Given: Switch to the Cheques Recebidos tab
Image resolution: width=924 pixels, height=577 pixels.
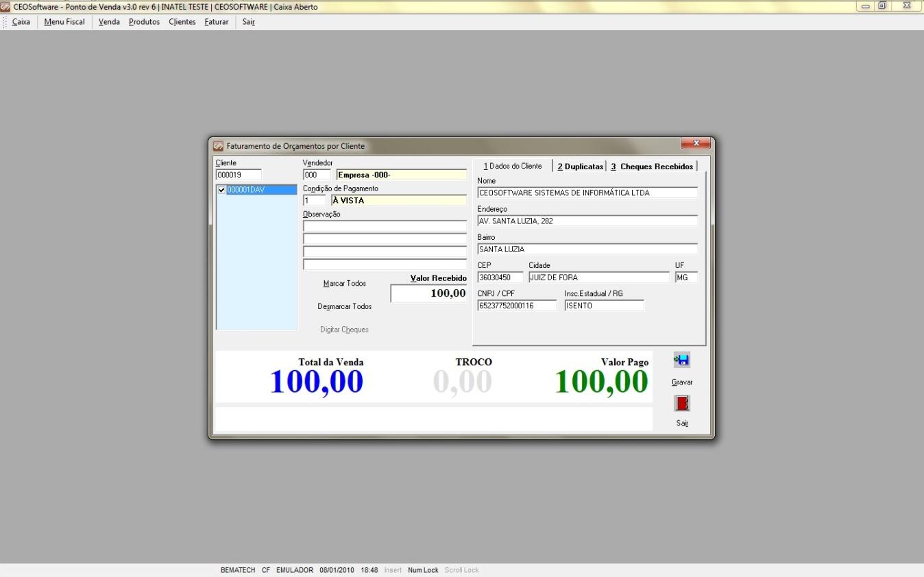Looking at the screenshot, I should tap(652, 167).
